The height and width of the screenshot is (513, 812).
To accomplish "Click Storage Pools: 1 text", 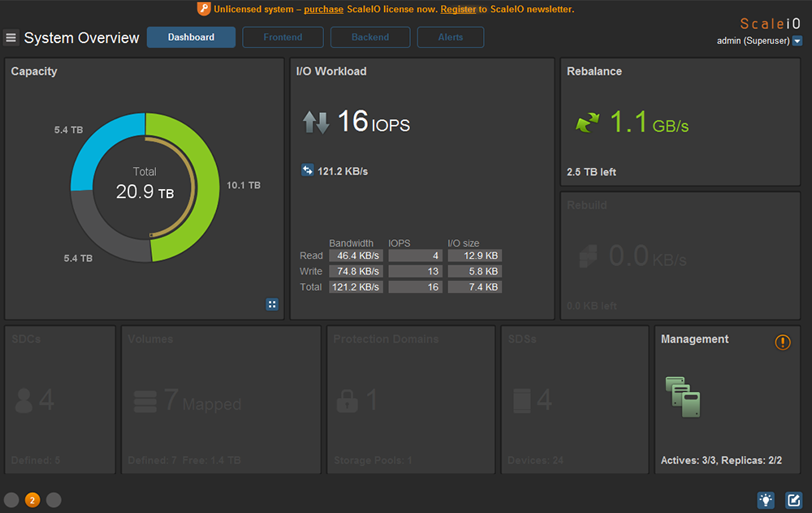I will [x=373, y=460].
